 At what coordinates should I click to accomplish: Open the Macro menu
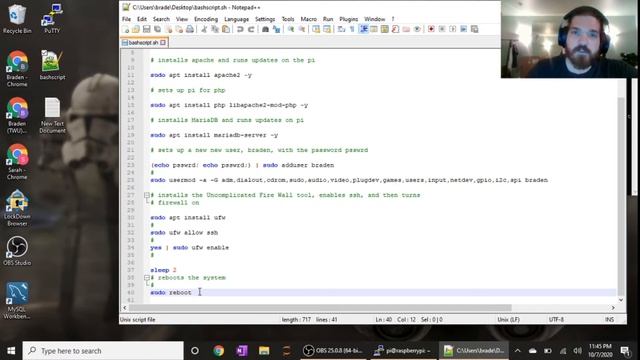pyautogui.click(x=309, y=19)
